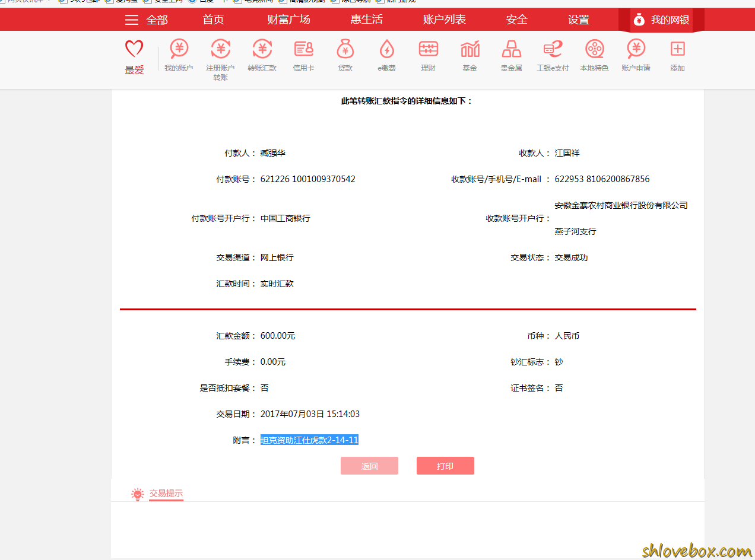Open the 转账汇款 icon

click(262, 49)
